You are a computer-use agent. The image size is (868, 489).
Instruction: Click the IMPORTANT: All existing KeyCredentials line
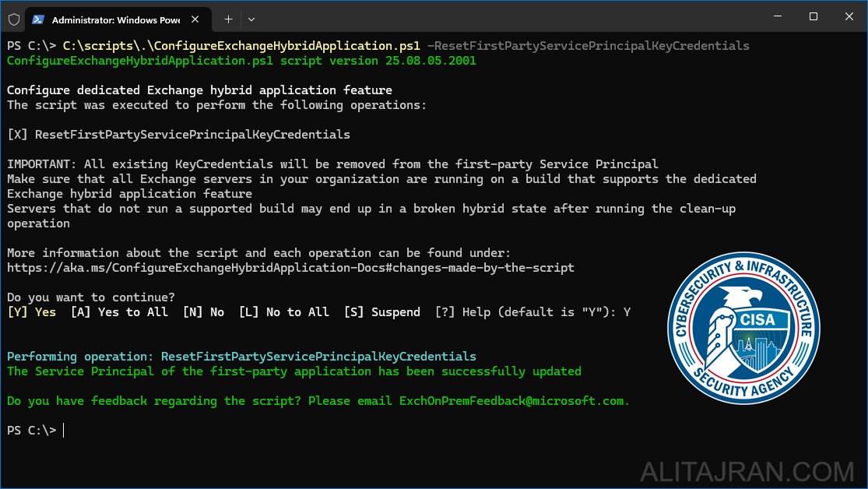tap(332, 164)
